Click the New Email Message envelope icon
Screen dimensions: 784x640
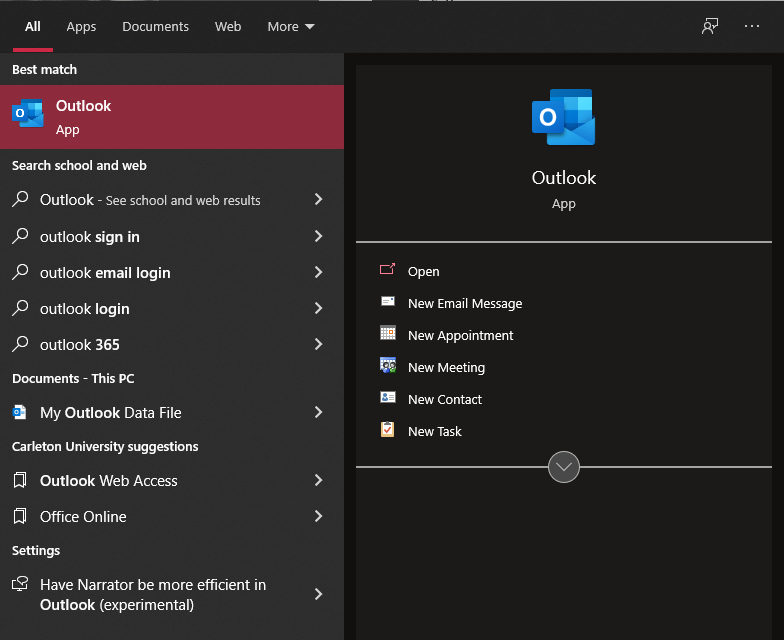pyautogui.click(x=388, y=303)
